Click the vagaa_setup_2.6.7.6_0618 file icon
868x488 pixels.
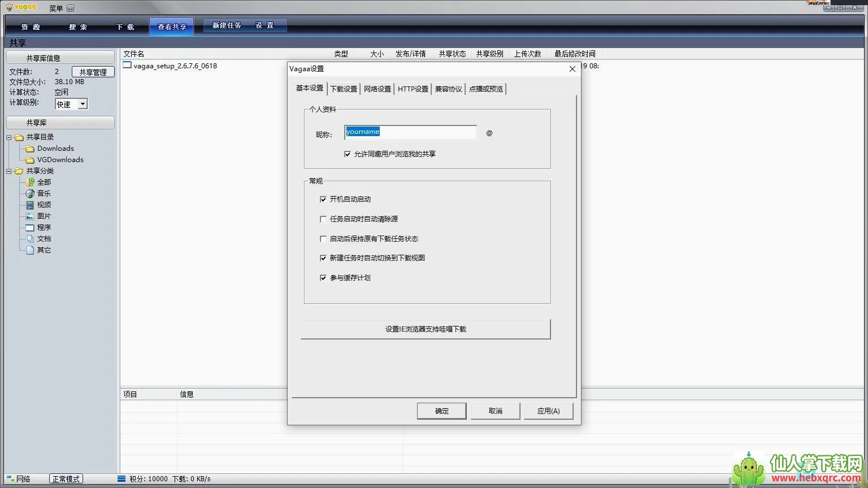pos(127,66)
